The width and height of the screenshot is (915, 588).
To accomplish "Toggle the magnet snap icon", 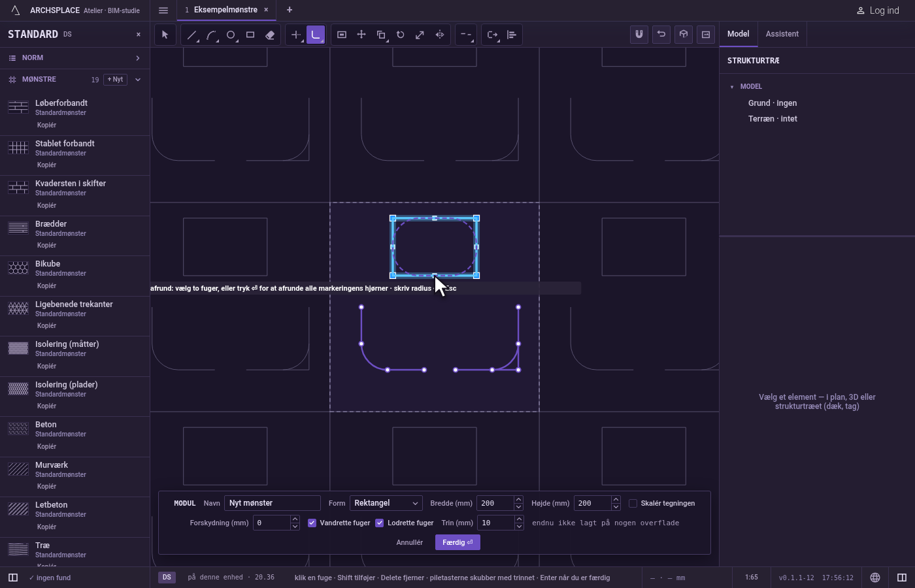I will (639, 34).
